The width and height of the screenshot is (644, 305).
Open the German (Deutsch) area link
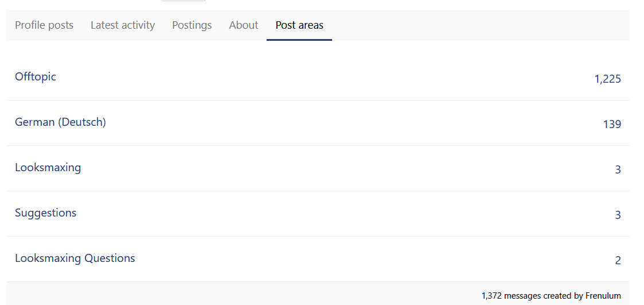point(60,122)
